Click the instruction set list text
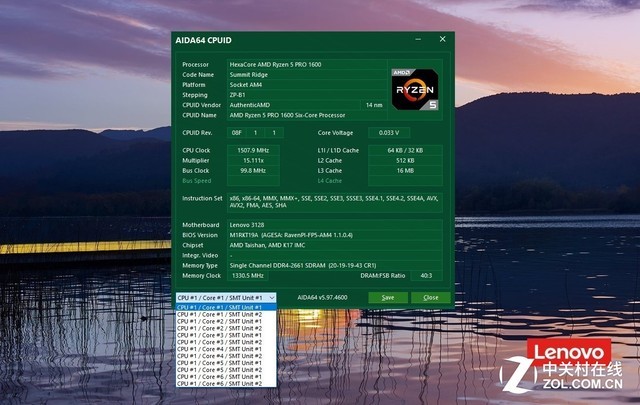This screenshot has width=640, height=405. [x=334, y=202]
